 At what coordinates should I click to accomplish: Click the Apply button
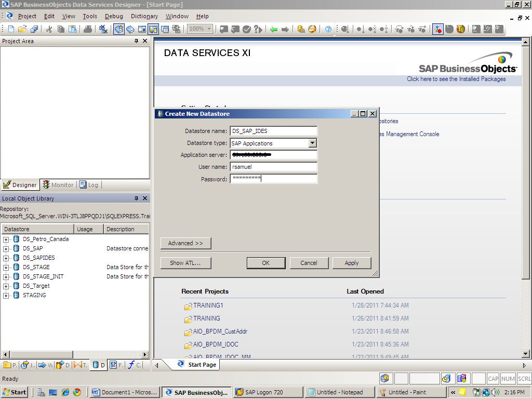click(352, 263)
